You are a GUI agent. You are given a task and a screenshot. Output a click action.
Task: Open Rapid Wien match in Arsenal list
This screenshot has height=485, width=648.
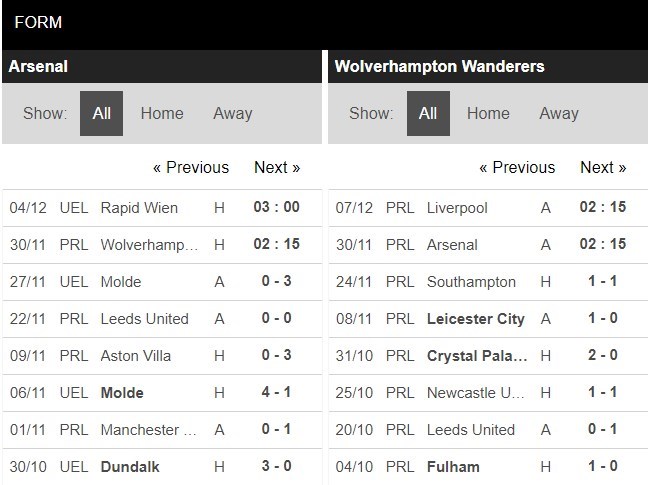tap(139, 208)
